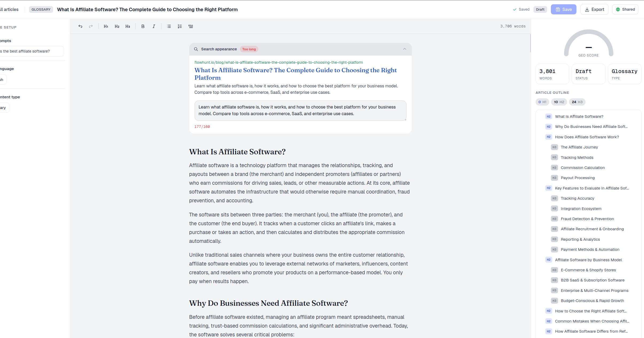Apply Heading 2 formatting
The width and height of the screenshot is (644, 338).
(x=117, y=26)
